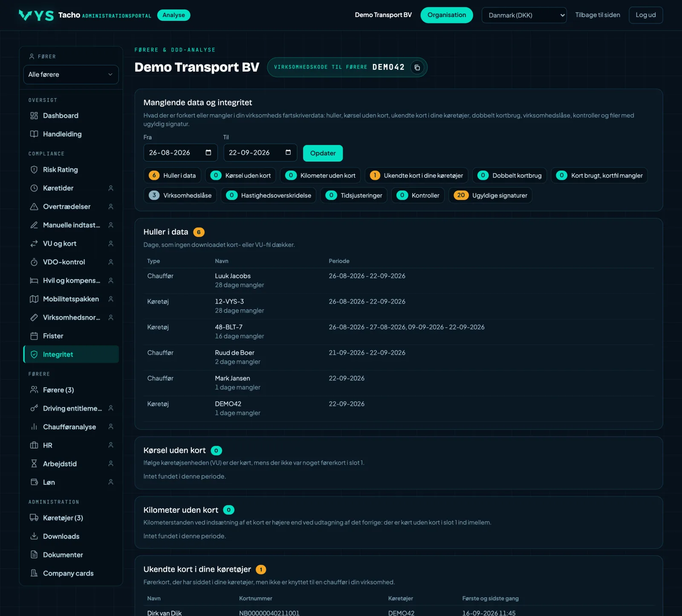682x616 pixels.
Task: Click the Log ud button
Action: tap(646, 15)
